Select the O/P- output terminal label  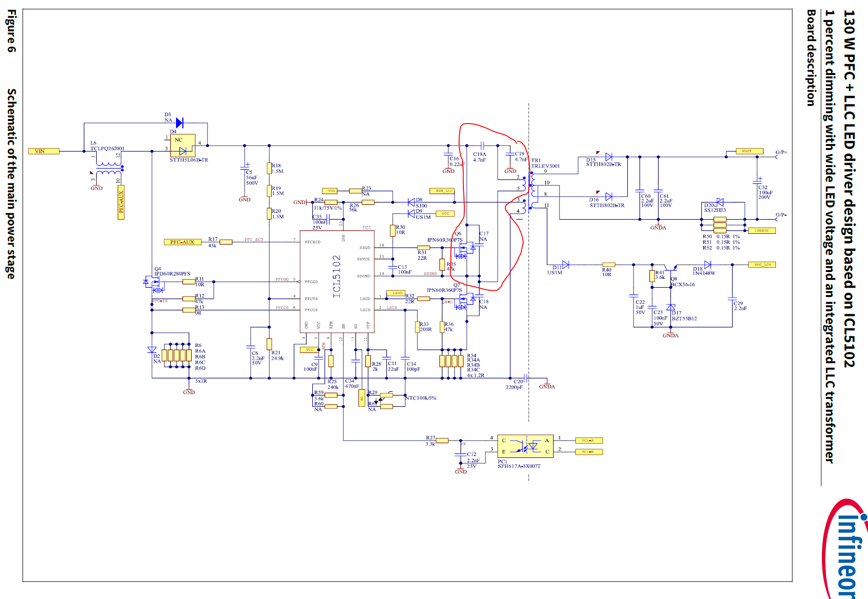tap(781, 215)
